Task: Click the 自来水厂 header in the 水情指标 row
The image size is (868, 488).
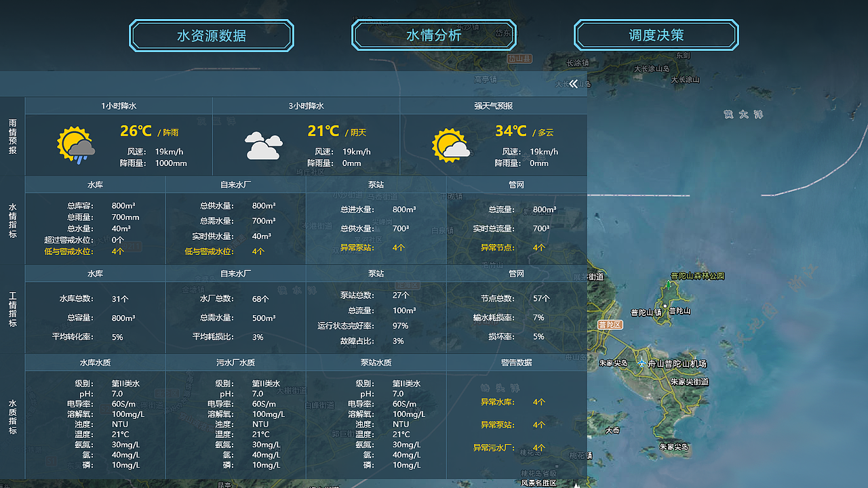Action: click(x=235, y=184)
